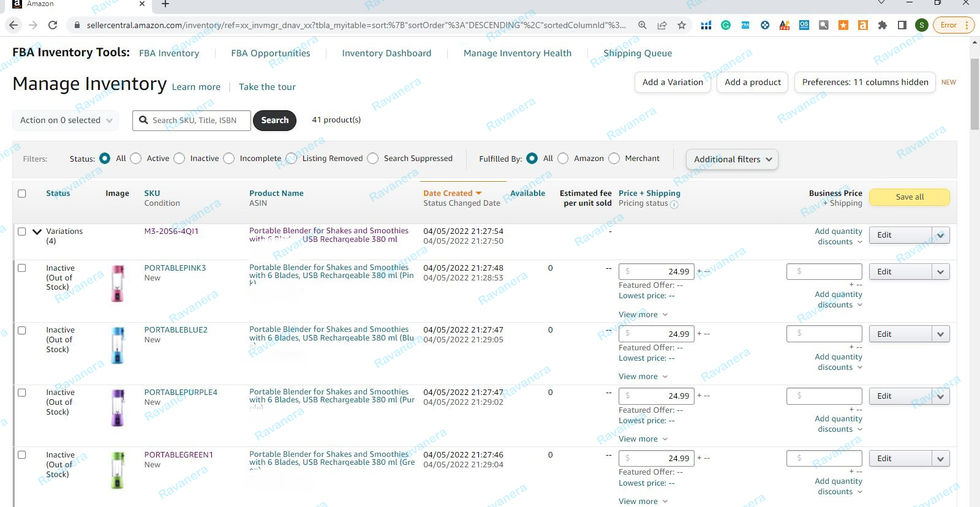Open the orange Amazon 'a' extension icon
Screen dimensions: 980x507
(x=862, y=26)
